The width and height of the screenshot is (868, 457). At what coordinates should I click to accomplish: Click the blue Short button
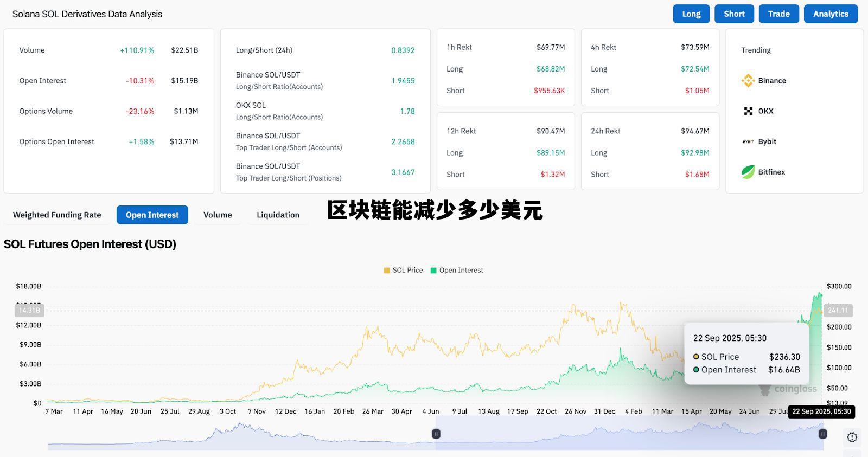click(734, 14)
